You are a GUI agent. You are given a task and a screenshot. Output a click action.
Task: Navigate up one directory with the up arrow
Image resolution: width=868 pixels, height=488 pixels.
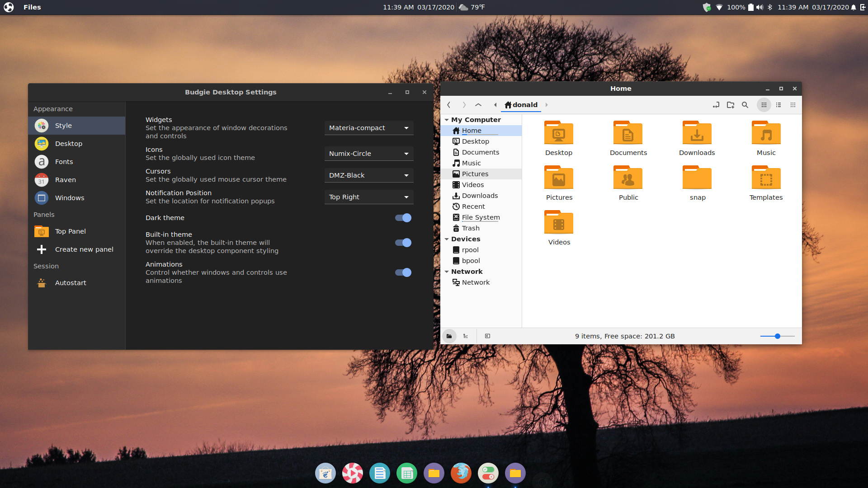point(478,105)
